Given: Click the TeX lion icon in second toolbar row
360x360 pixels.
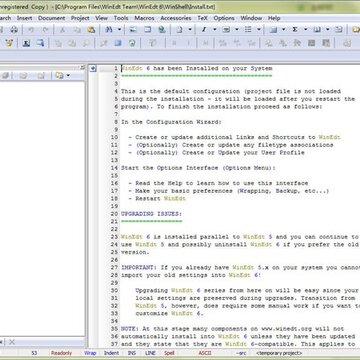Looking at the screenshot, I should (9, 43).
